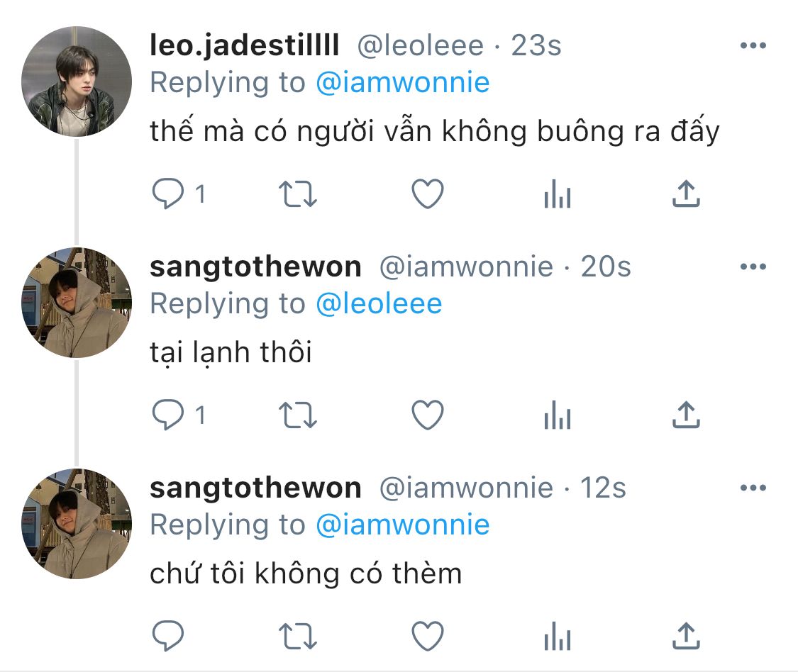Open leo.jadestillll profile picture
Image resolution: width=798 pixels, height=672 pixels.
(x=77, y=82)
